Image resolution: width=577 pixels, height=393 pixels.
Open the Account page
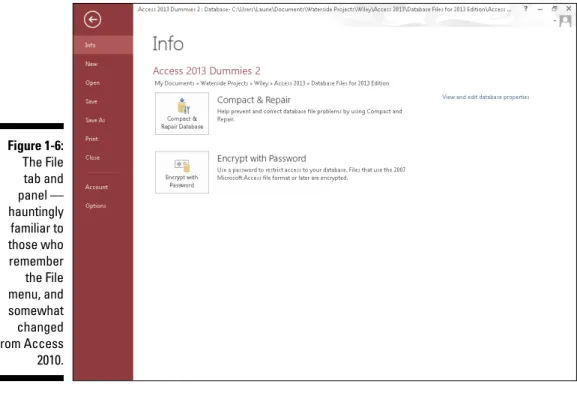(x=103, y=187)
